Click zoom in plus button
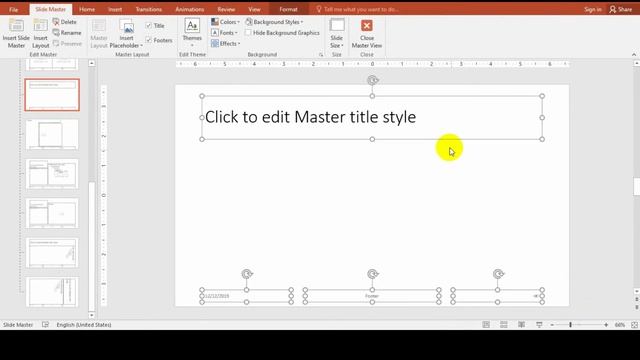 (606, 325)
